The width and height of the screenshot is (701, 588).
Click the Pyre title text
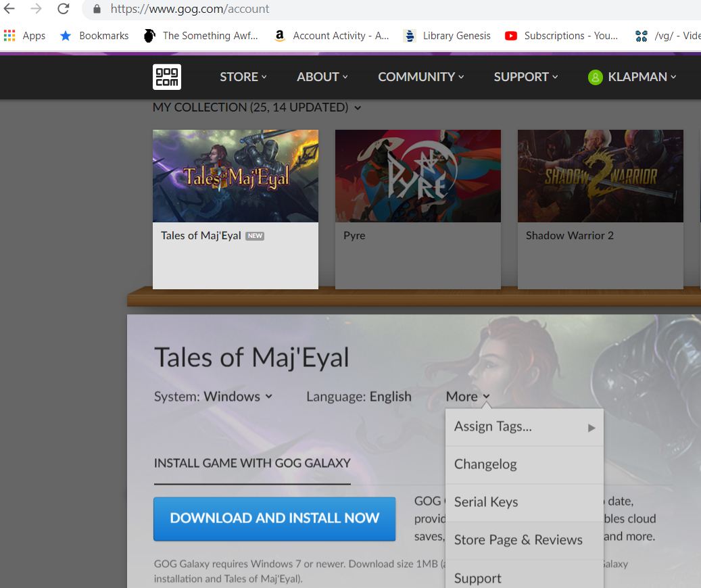coord(354,236)
